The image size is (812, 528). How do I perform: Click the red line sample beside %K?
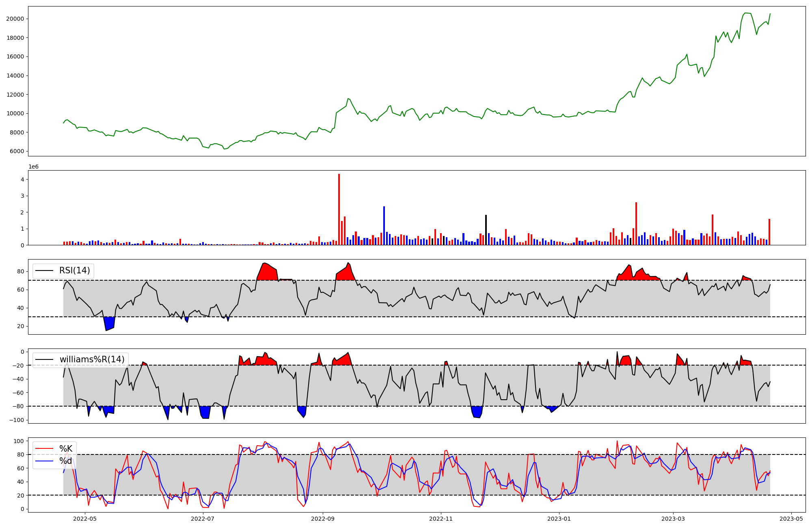click(44, 449)
